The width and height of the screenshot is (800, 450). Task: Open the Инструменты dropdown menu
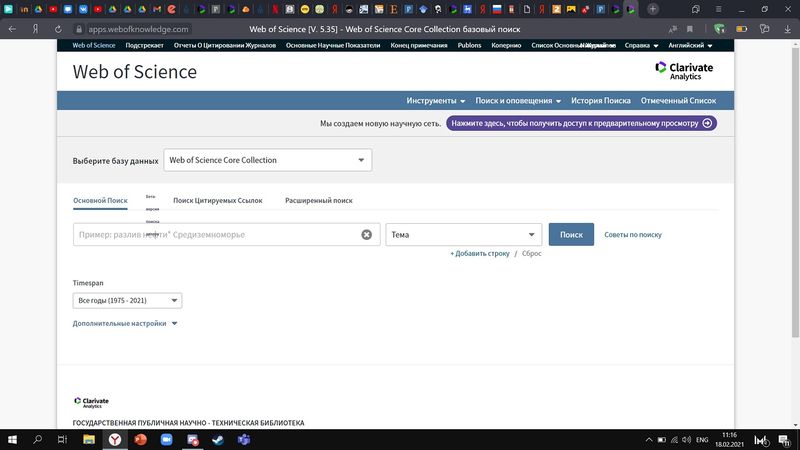[x=435, y=101]
